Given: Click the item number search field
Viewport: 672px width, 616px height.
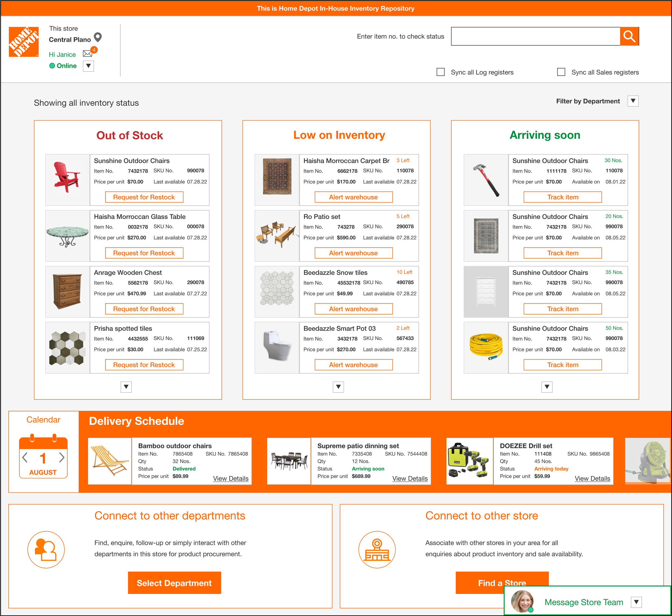Looking at the screenshot, I should point(535,36).
